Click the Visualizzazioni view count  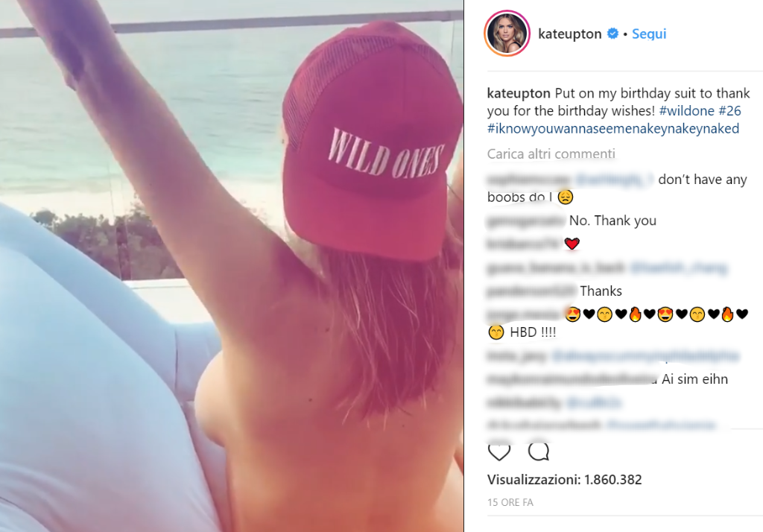tap(565, 479)
